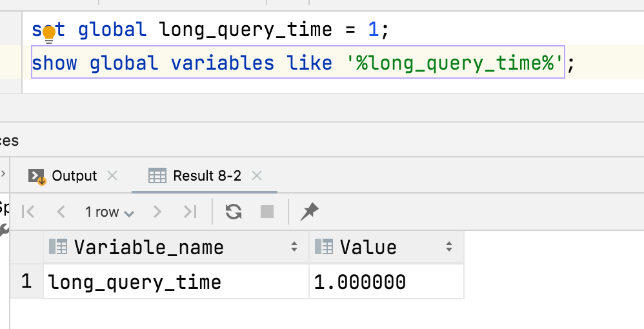The image size is (644, 329).
Task: Close the Output tab
Action: [x=112, y=176]
